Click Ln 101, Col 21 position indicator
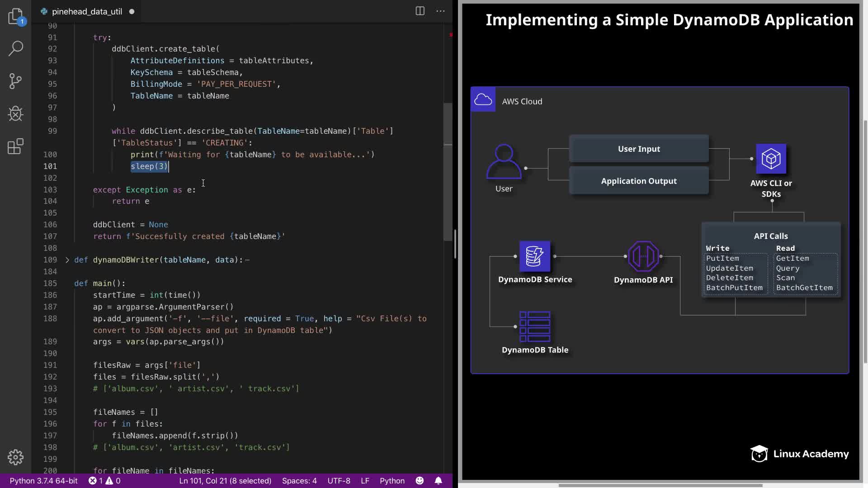Viewport: 868px width, 488px height. (x=225, y=481)
